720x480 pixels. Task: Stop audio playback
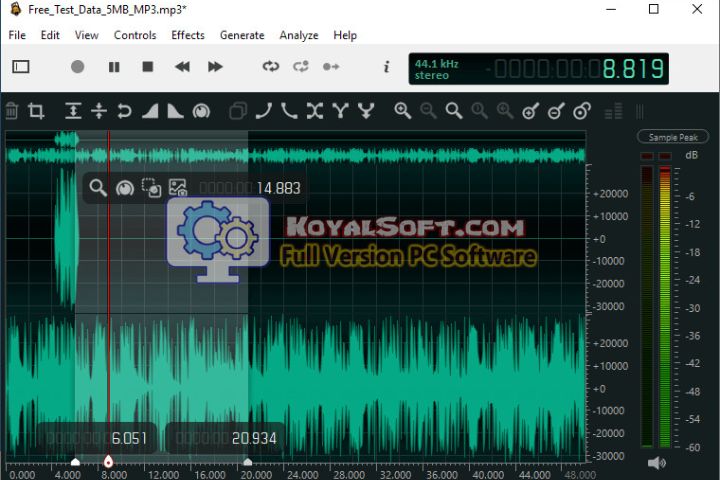click(148, 67)
